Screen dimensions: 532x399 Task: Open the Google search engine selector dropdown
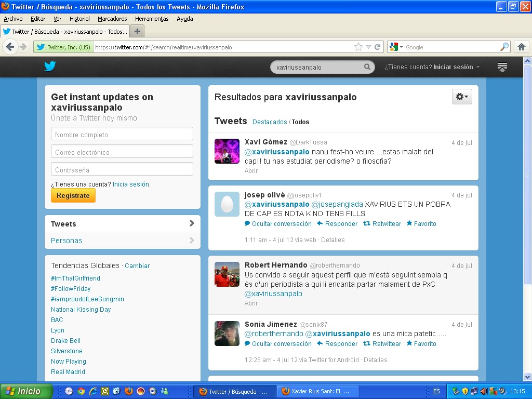[x=396, y=47]
